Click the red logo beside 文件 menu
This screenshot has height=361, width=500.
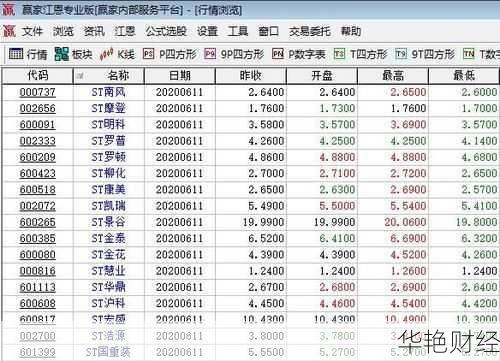[x=9, y=31]
